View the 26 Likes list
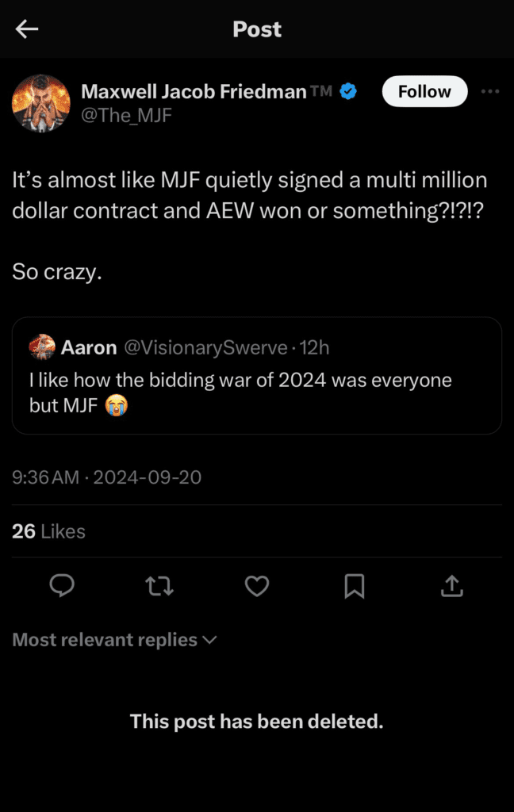This screenshot has height=812, width=514. pos(48,531)
